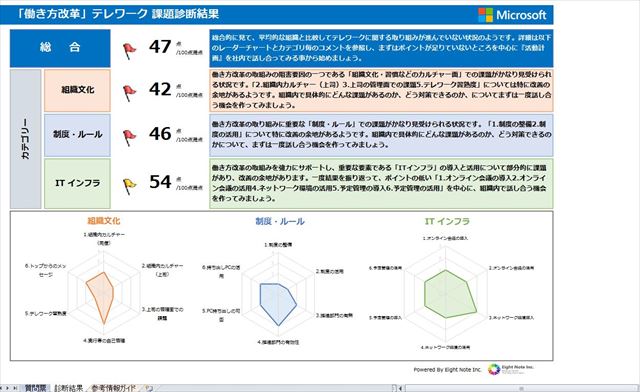
Task: Click the Microsoft logo in the header
Action: [512, 15]
